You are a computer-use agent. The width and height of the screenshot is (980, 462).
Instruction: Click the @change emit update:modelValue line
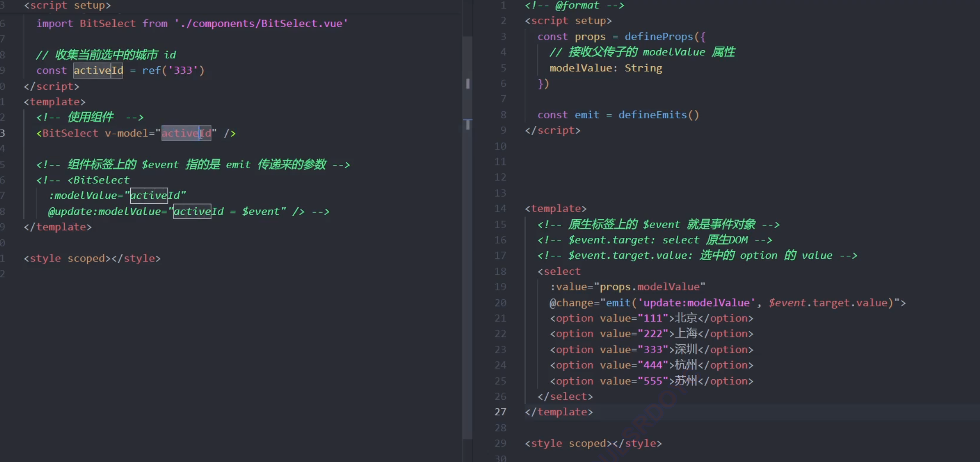coord(728,303)
